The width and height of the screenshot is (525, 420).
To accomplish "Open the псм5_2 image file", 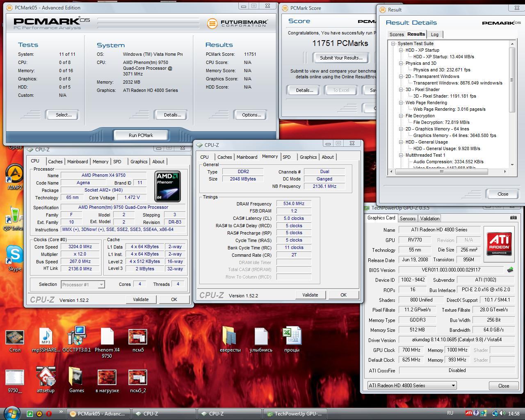I will click(138, 381).
